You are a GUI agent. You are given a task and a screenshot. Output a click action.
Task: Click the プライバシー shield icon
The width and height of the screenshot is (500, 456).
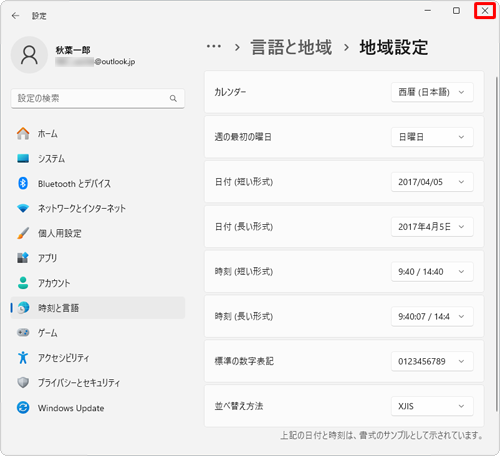click(x=23, y=382)
